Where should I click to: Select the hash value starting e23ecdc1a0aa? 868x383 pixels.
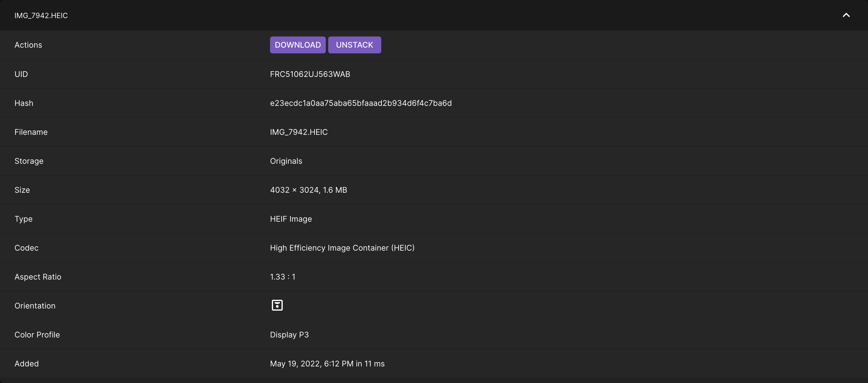[361, 103]
